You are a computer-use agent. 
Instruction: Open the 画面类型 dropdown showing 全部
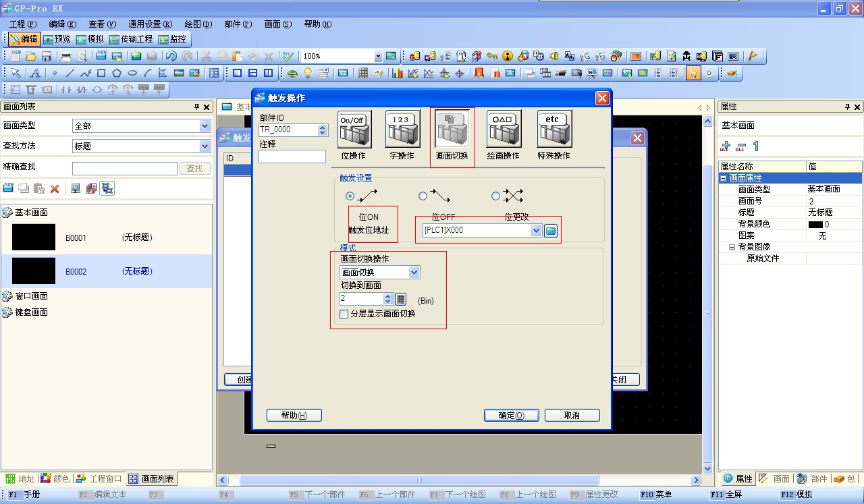coord(205,126)
